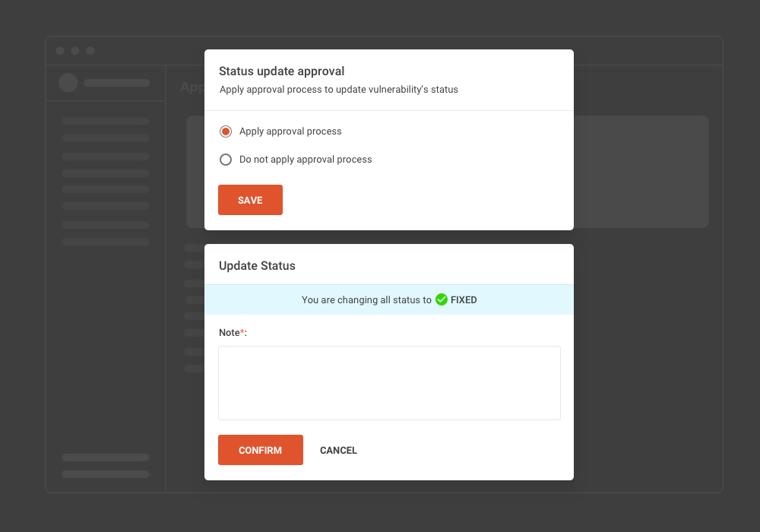Click the rightmost window control dot

91,50
